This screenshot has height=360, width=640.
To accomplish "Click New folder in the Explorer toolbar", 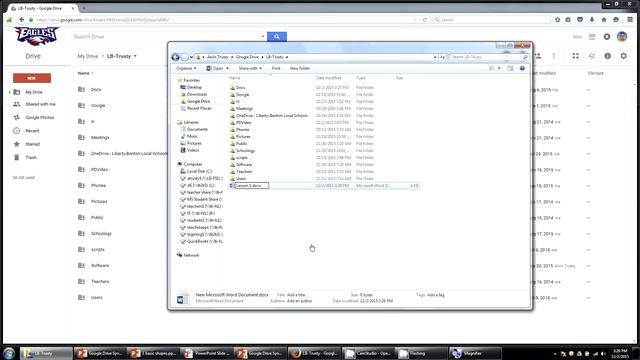I will [x=300, y=69].
